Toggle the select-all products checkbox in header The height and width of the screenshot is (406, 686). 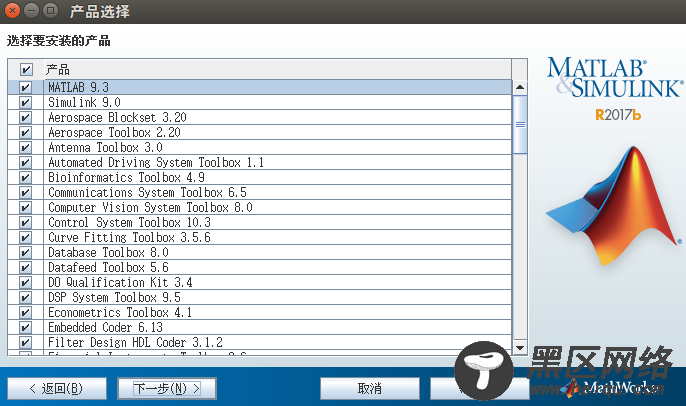(x=26, y=69)
